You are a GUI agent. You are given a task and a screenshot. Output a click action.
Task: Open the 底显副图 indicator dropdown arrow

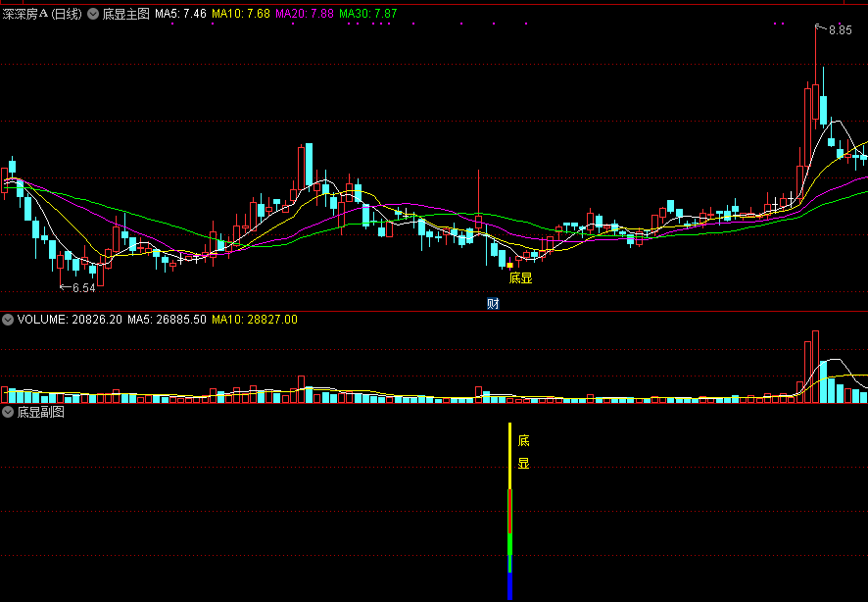tap(8, 412)
